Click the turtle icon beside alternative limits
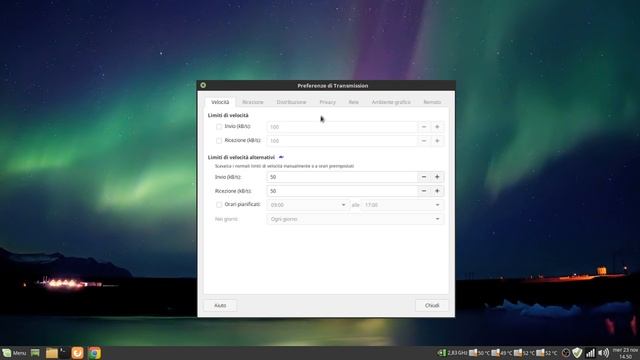The height and width of the screenshot is (360, 640). coord(281,157)
